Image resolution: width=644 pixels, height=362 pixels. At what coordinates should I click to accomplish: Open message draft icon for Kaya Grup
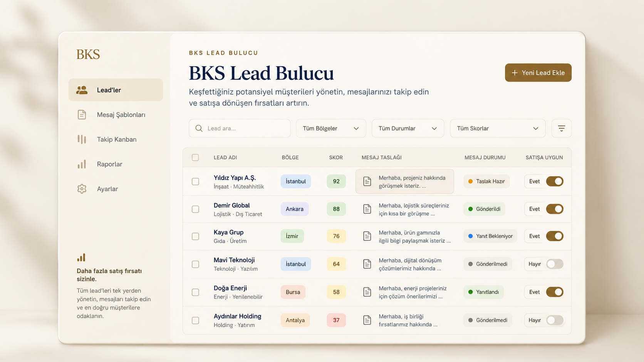click(367, 236)
